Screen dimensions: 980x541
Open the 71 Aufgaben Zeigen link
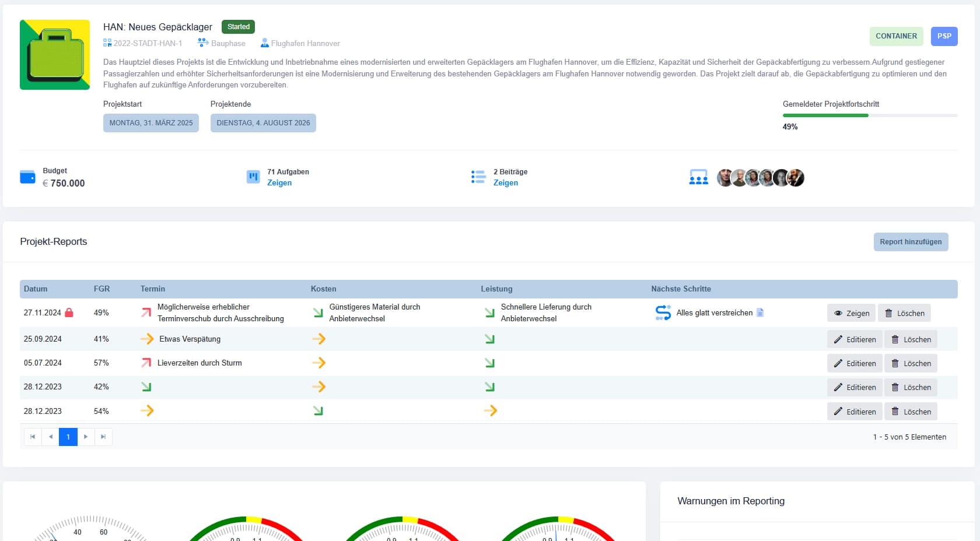click(x=279, y=183)
